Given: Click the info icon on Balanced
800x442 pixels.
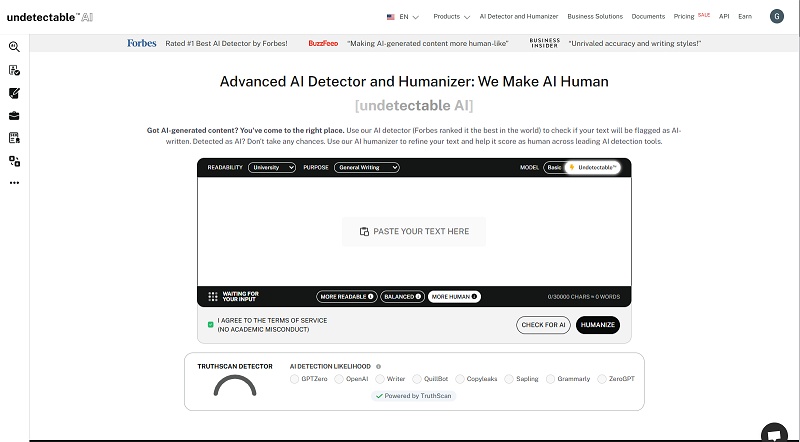Looking at the screenshot, I should (x=418, y=297).
